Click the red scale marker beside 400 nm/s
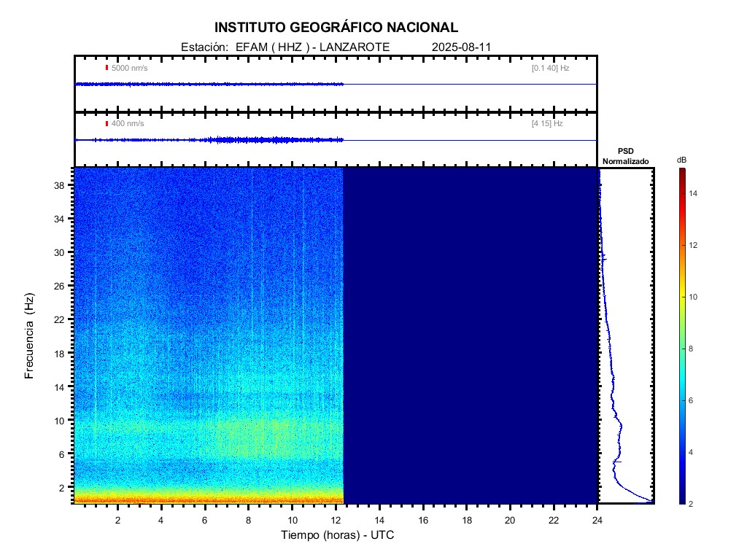Viewport: 747px width, 560px height. pos(107,124)
